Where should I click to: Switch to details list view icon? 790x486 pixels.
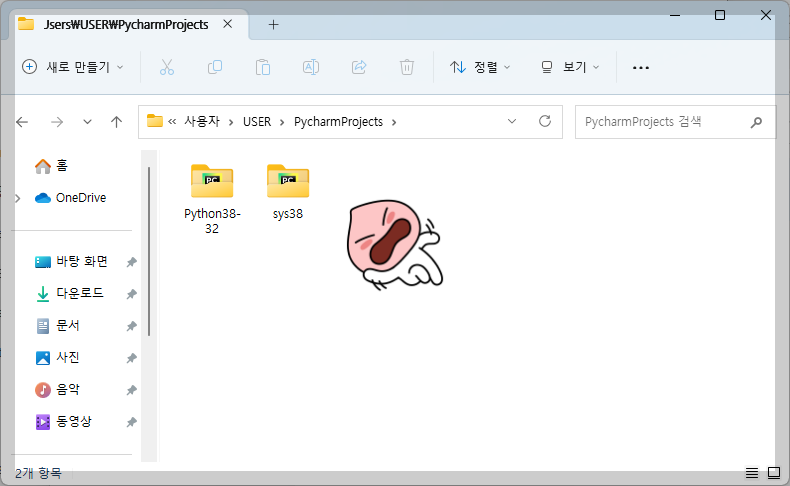click(752, 472)
